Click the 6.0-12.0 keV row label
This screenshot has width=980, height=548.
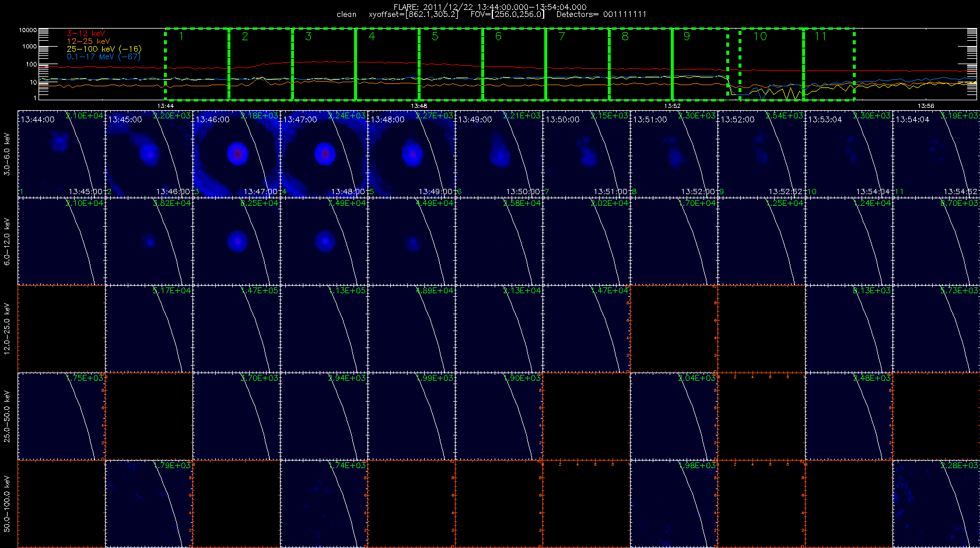pyautogui.click(x=7, y=241)
